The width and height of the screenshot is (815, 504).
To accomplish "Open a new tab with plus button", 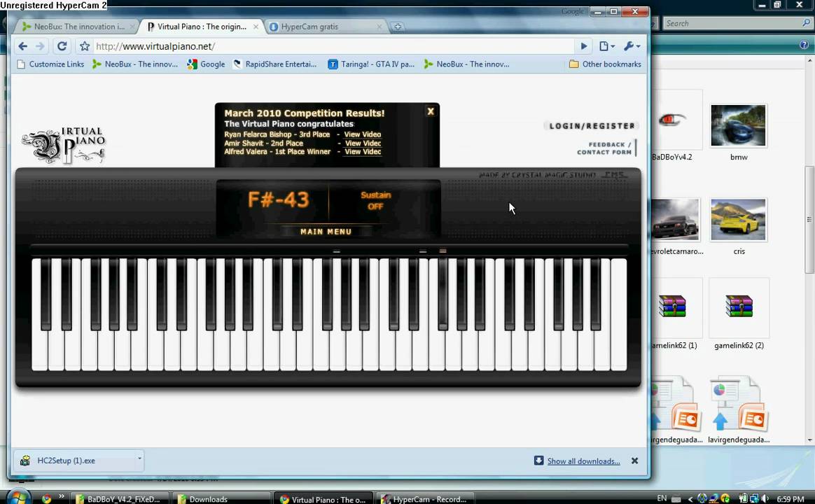I will (x=398, y=27).
